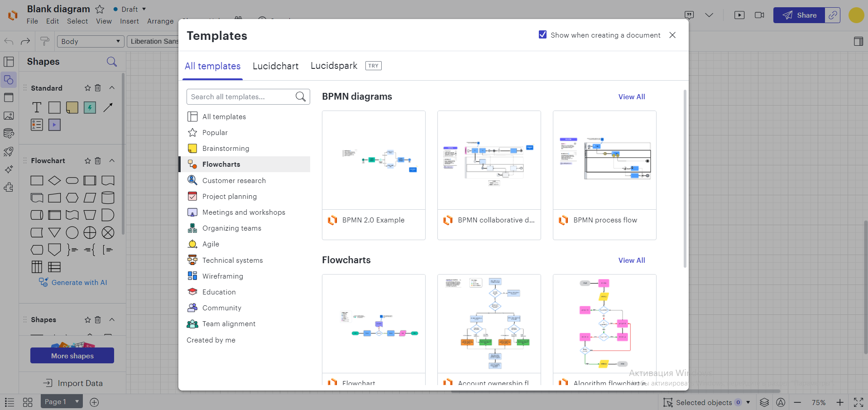Add a new page with plus icon
The height and width of the screenshot is (410, 868).
[94, 402]
